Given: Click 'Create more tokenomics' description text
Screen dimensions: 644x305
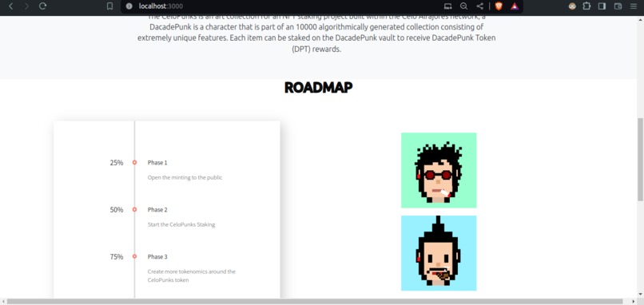Looking at the screenshot, I should point(192,275).
